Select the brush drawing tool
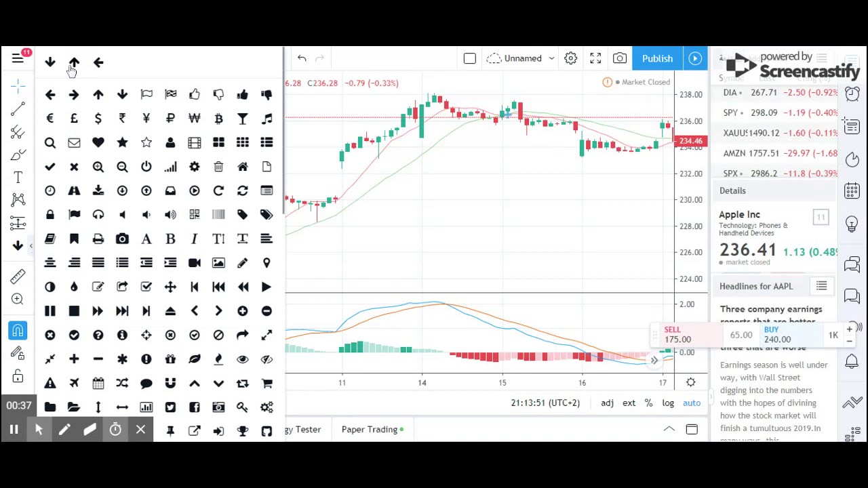 pos(18,155)
